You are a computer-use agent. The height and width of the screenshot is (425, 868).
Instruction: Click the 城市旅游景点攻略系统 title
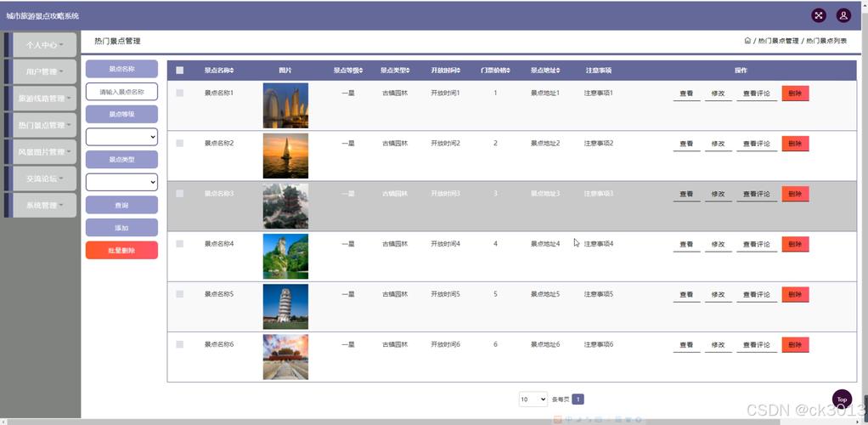pyautogui.click(x=42, y=15)
